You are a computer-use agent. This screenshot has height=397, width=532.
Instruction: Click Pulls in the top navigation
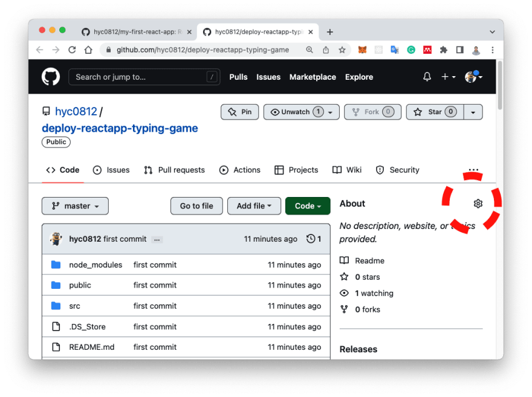pyautogui.click(x=238, y=77)
